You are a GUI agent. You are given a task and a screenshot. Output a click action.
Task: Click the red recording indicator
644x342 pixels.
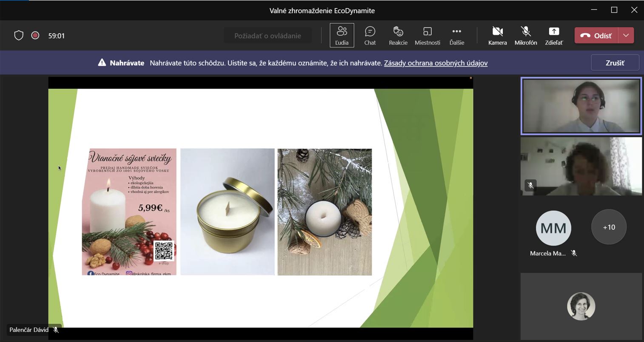(35, 36)
